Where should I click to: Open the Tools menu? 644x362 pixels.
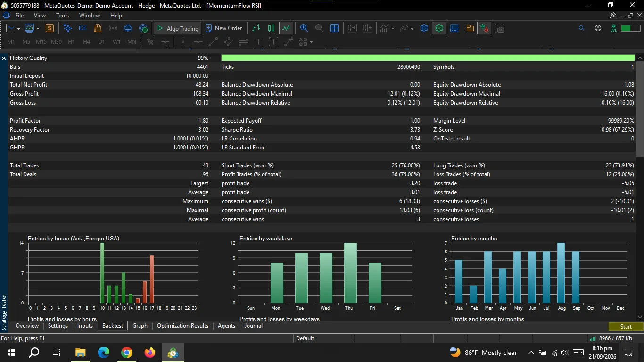[63, 16]
